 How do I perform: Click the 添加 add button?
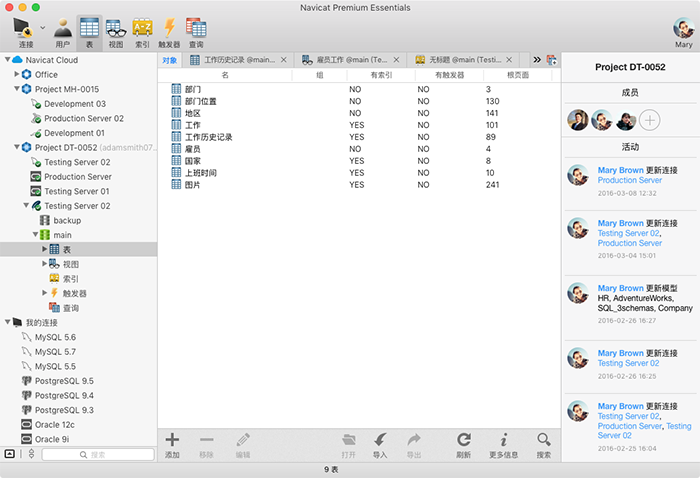click(x=172, y=445)
